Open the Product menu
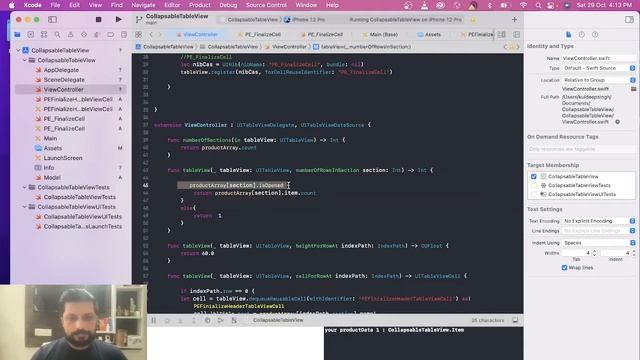This screenshot has width=640, height=360. click(x=200, y=5)
